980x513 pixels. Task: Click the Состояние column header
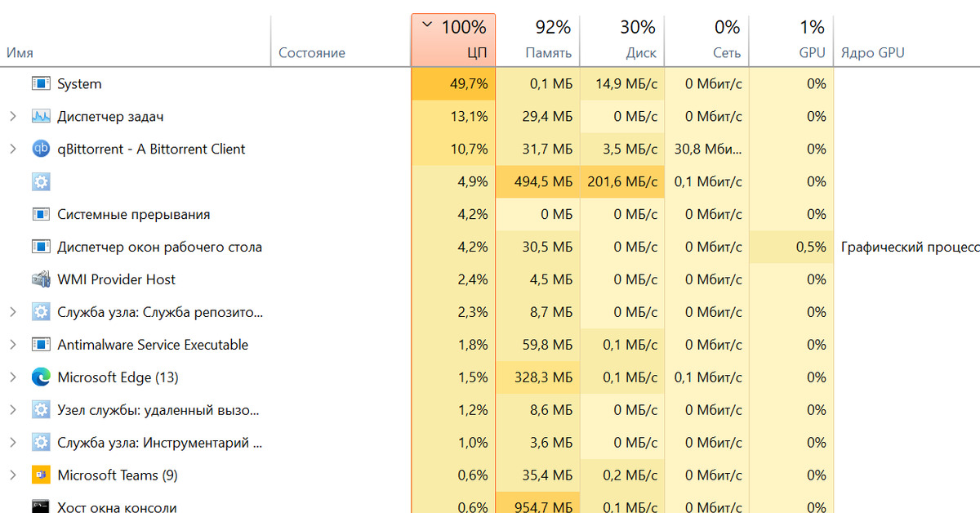pyautogui.click(x=312, y=53)
